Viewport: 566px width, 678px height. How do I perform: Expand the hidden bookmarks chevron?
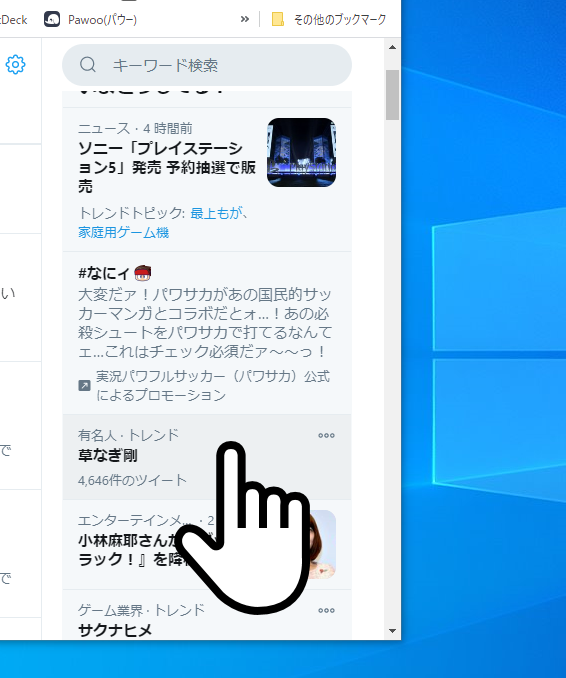pos(245,19)
